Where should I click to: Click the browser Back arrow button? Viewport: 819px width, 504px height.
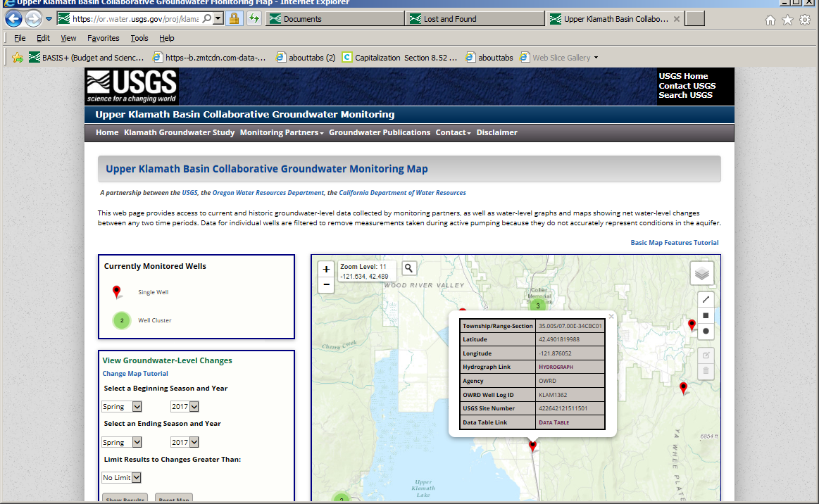point(13,19)
